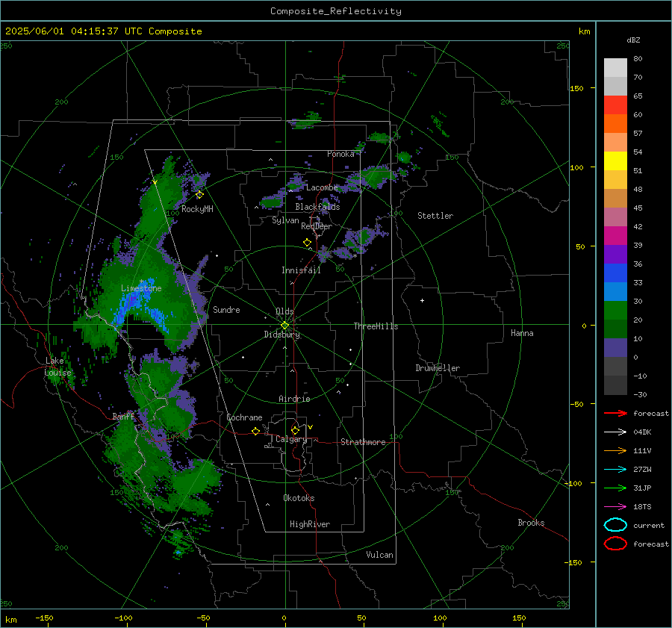Click the Lacombe label
Screen dimensions: 672x628
[322, 187]
